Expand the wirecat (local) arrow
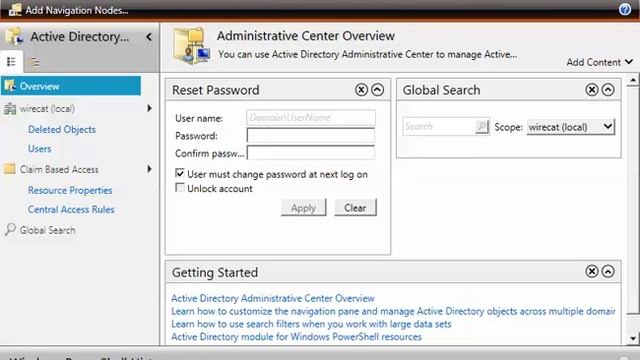640x360 pixels. coord(149,108)
